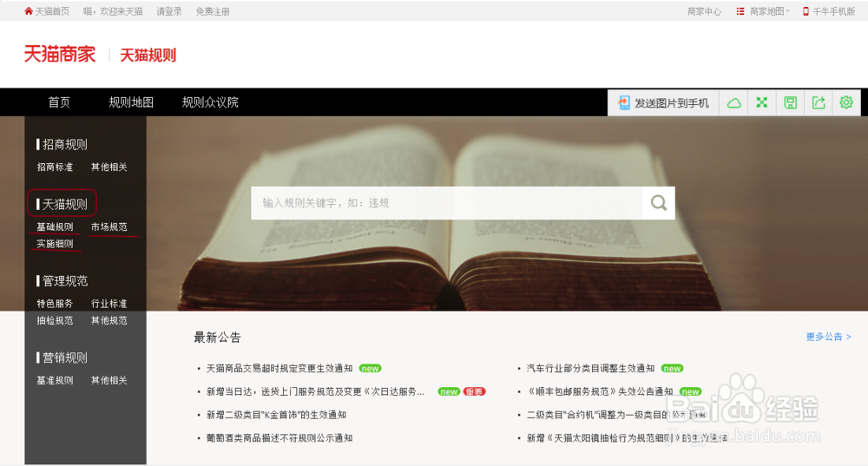Screen dimensions: 868x466
Task: Open the 抽检规范 link
Action: coord(55,320)
